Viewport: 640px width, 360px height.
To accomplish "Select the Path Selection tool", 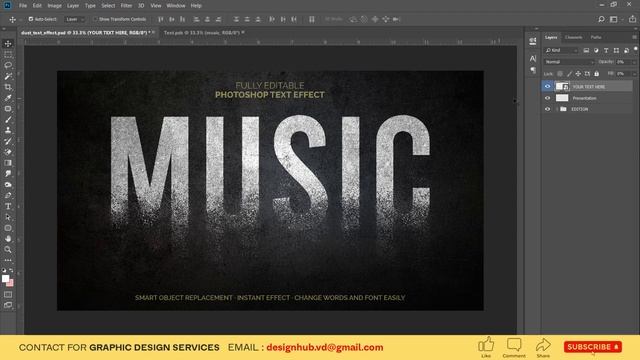I will 8,217.
